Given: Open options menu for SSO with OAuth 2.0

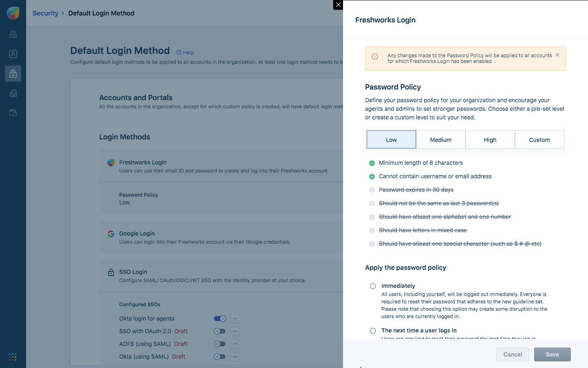Looking at the screenshot, I should (235, 331).
